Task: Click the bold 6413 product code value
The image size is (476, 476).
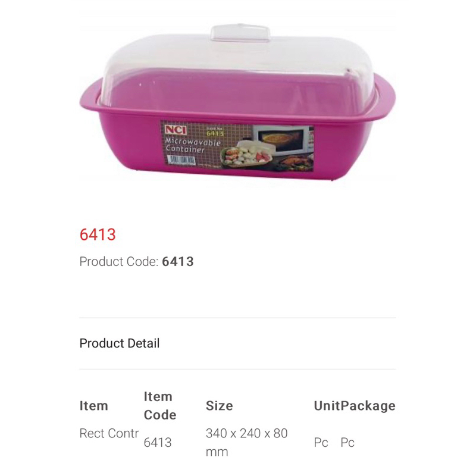Action: 178,262
